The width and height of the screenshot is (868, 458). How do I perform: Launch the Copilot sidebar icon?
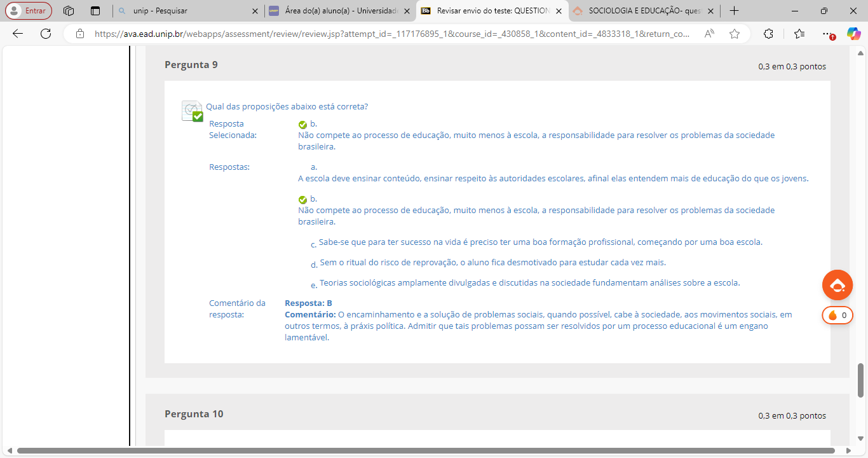pos(853,34)
